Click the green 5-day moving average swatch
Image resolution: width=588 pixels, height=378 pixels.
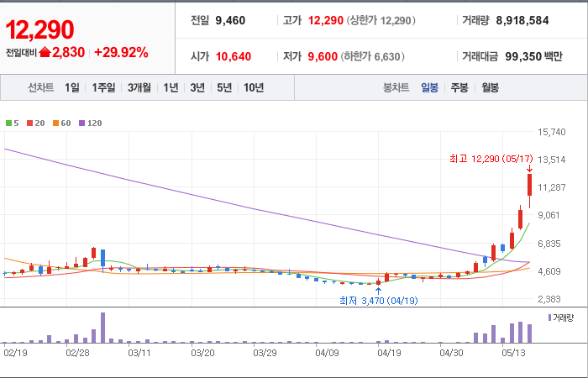coord(8,123)
